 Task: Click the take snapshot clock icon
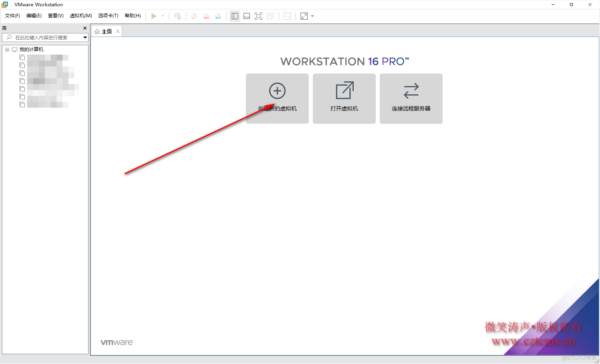(x=194, y=16)
